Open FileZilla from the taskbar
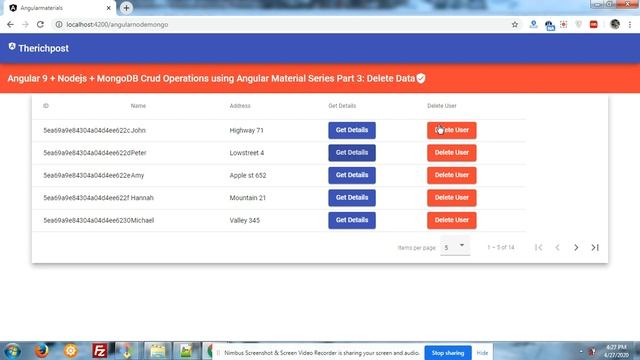The height and width of the screenshot is (360, 640). click(x=99, y=351)
